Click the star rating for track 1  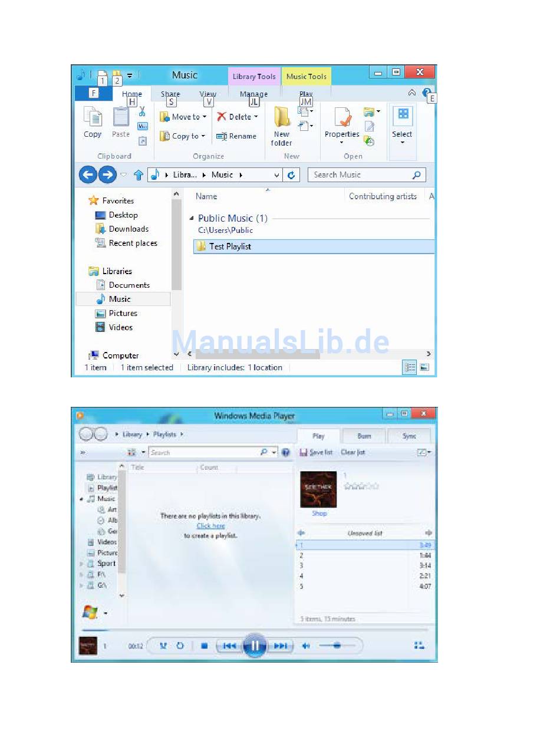pyautogui.click(x=361, y=486)
